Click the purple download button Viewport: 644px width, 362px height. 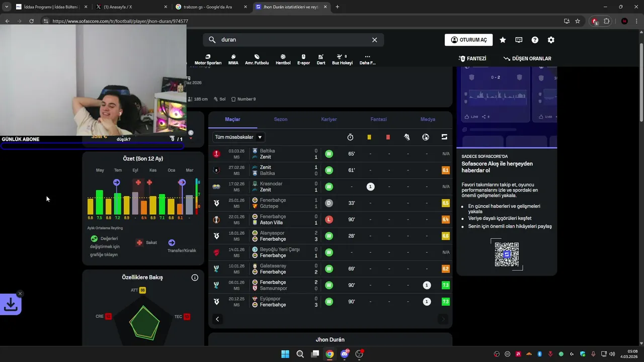point(10,304)
